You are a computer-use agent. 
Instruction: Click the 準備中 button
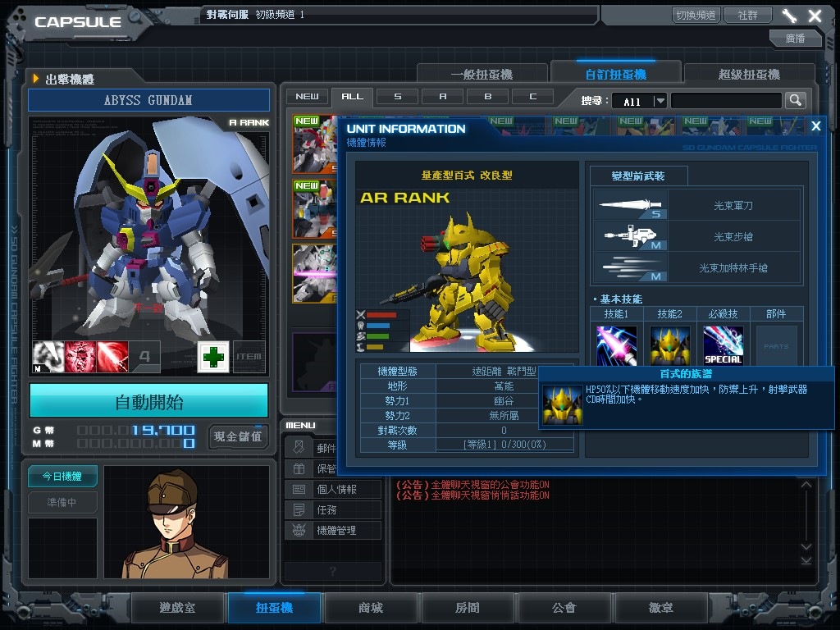[62, 503]
